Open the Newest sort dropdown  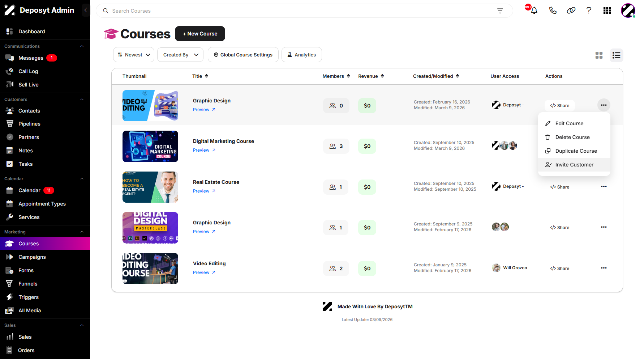click(134, 55)
